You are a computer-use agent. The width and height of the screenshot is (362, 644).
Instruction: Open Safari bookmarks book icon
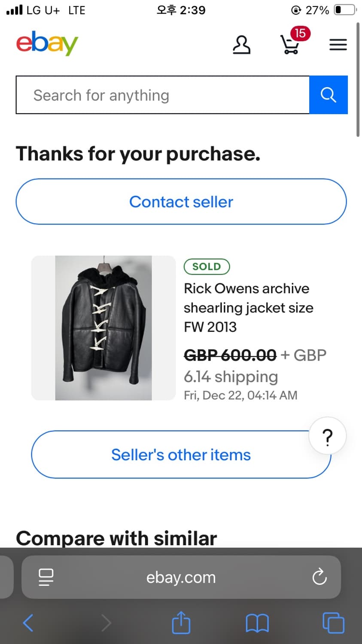pos(257,623)
